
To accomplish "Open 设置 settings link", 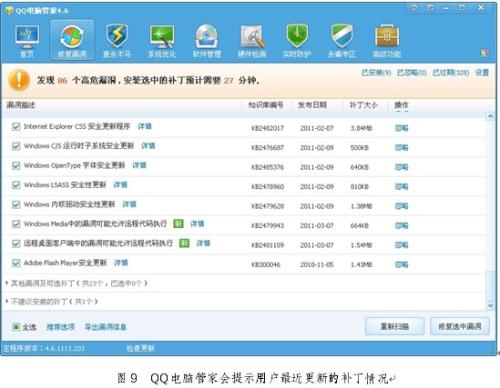I will pyautogui.click(x=482, y=72).
